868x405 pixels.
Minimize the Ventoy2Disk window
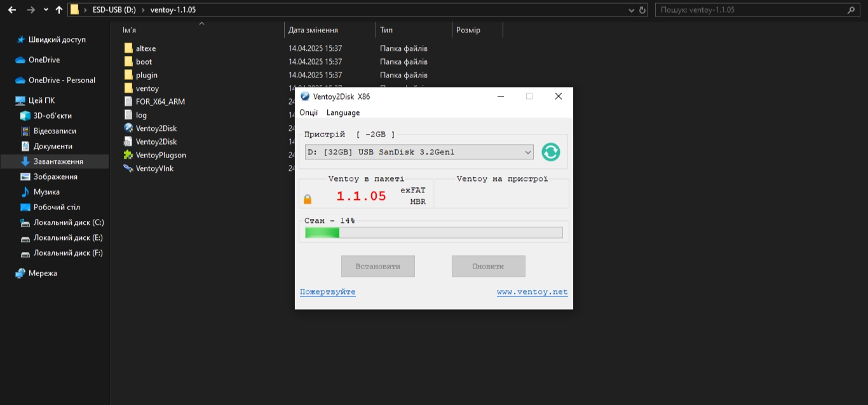[x=501, y=96]
